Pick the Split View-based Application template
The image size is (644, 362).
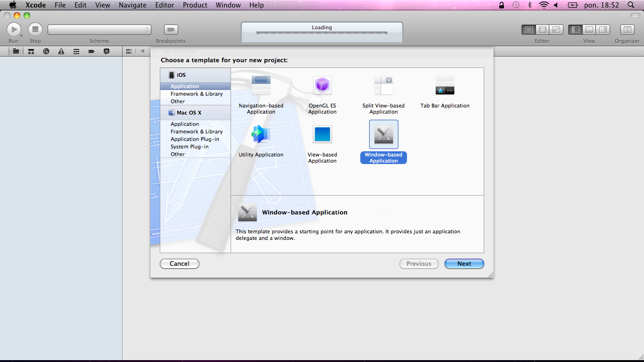(383, 86)
